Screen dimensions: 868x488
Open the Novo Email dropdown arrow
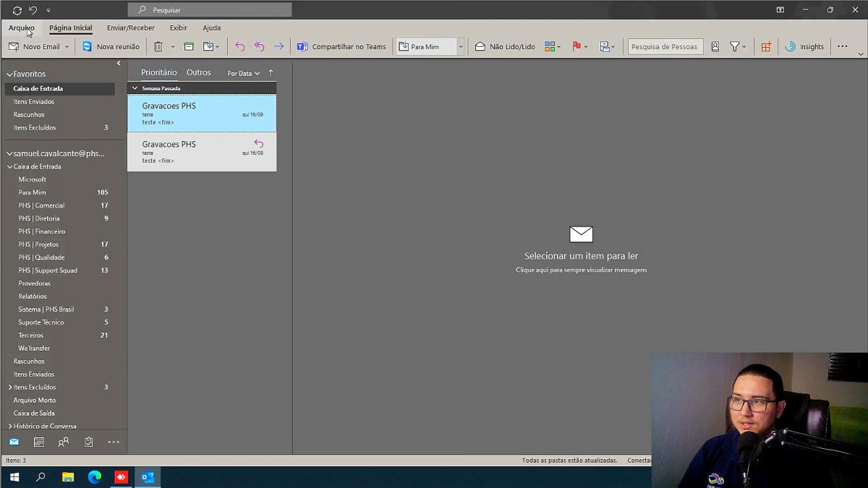click(67, 46)
